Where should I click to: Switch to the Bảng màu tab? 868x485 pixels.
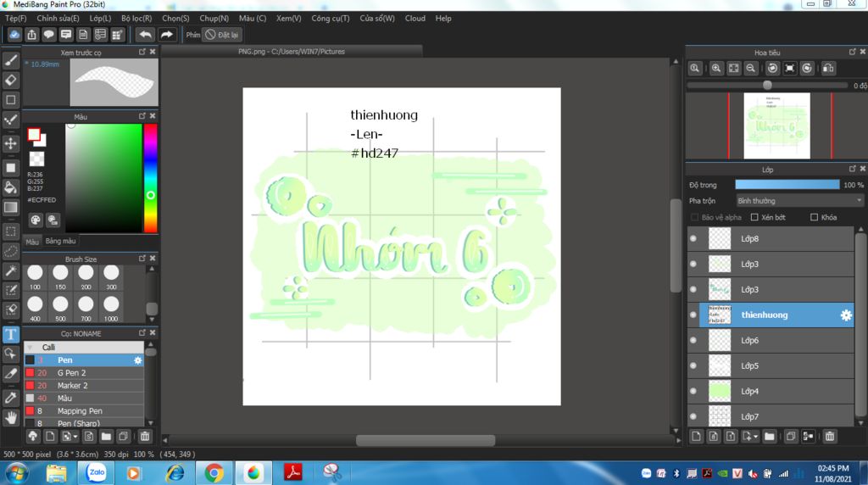click(60, 242)
